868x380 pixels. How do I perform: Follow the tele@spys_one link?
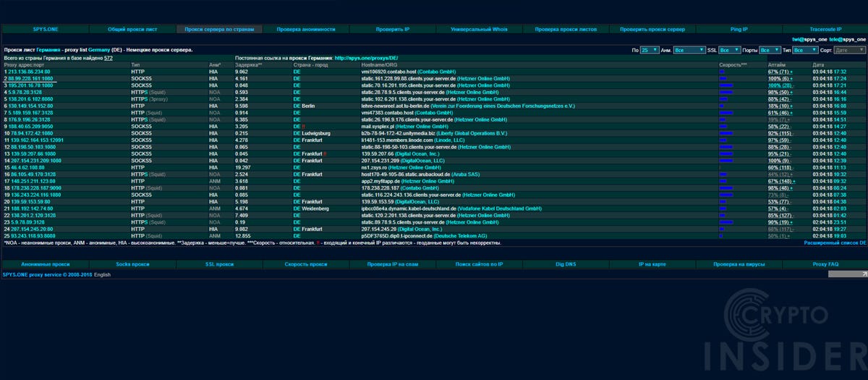(847, 38)
